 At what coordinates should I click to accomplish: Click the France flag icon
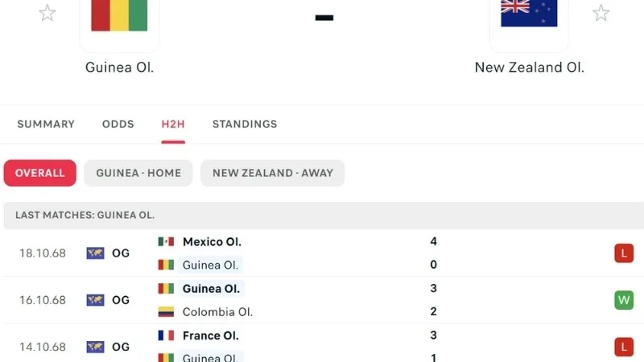click(x=167, y=335)
